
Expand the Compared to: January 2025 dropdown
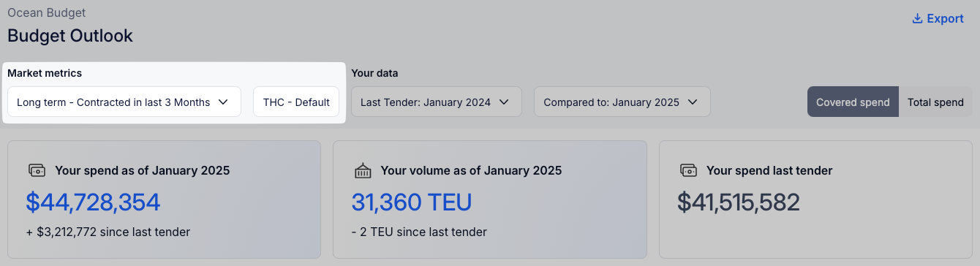click(x=622, y=102)
